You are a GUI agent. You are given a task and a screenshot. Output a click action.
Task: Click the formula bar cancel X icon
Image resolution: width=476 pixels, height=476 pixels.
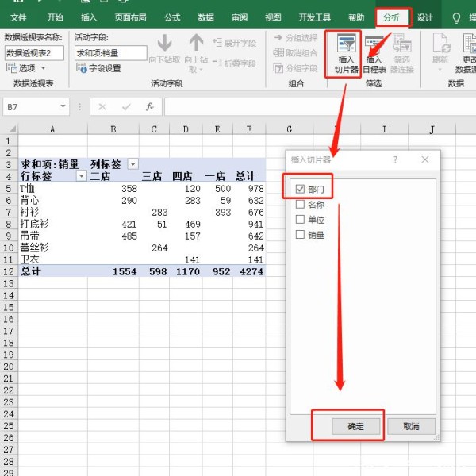pos(102,107)
